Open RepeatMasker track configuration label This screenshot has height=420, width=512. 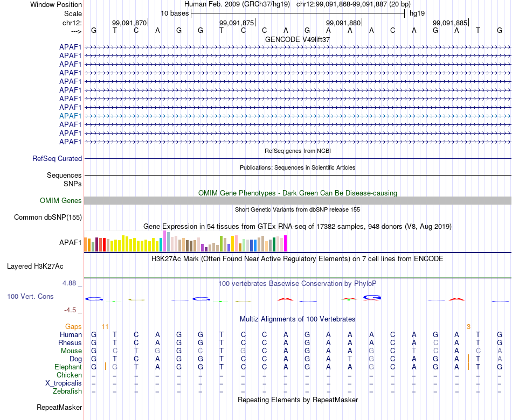pyautogui.click(x=59, y=407)
